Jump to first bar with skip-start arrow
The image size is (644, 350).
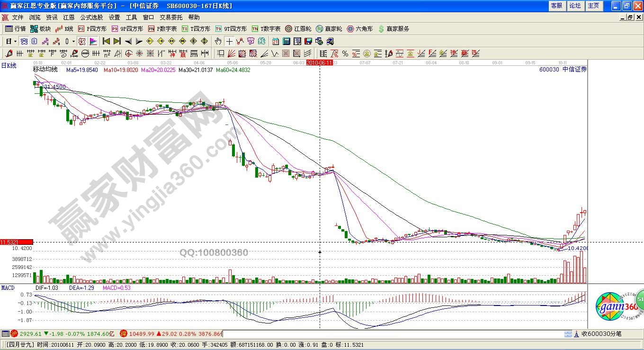tap(106, 41)
